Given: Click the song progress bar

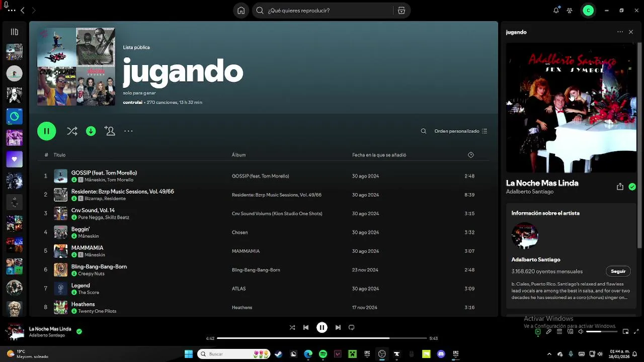Looking at the screenshot, I should coord(322,338).
